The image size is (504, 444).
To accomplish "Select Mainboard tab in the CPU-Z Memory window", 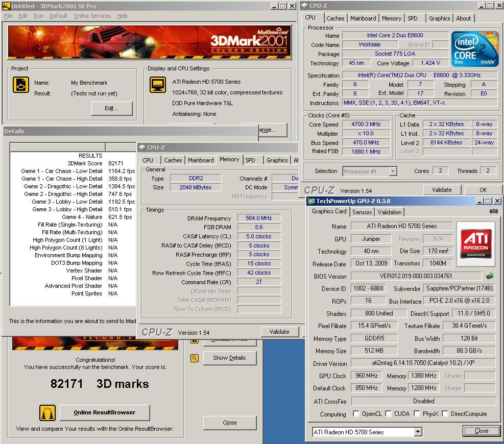I will coord(201,160).
